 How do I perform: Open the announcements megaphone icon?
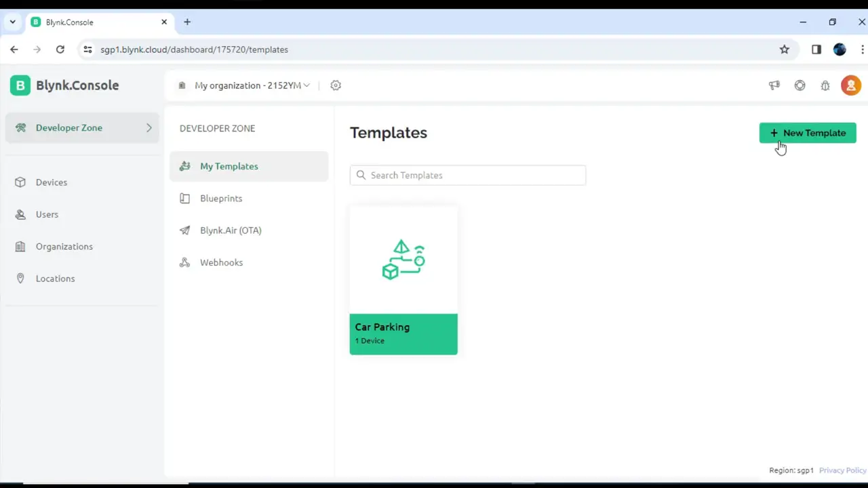tap(774, 85)
